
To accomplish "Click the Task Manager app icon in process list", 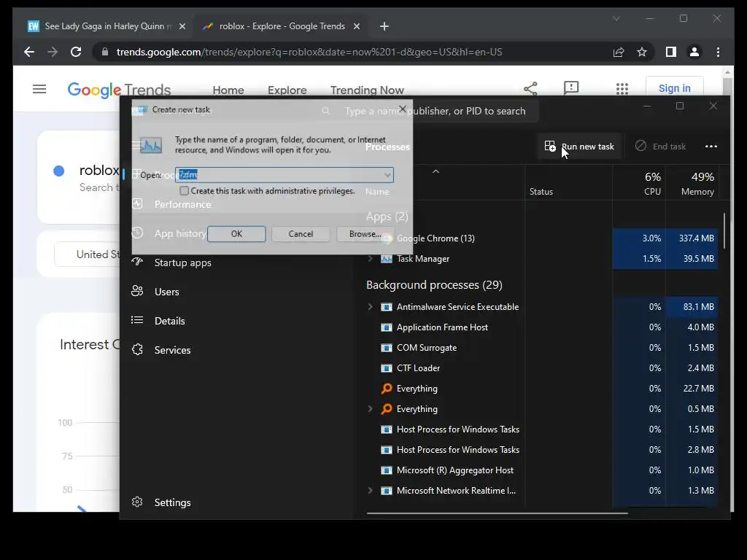I will click(x=387, y=259).
